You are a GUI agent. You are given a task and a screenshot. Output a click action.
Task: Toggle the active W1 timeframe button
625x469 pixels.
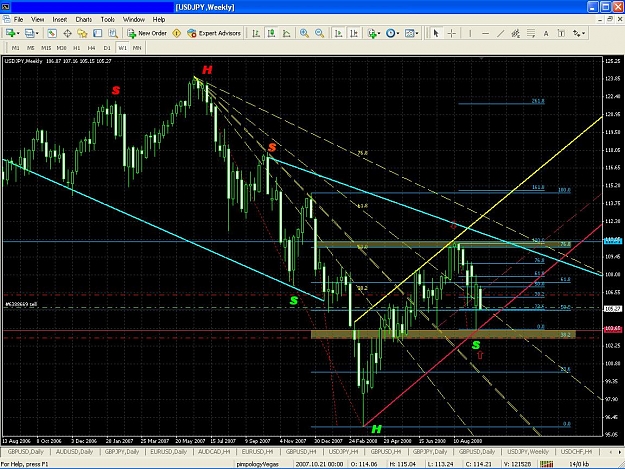(122, 48)
